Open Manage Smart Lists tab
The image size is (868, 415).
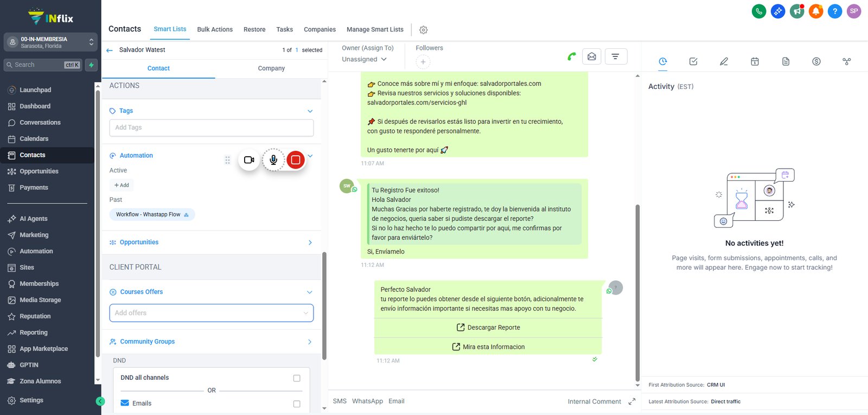point(375,29)
